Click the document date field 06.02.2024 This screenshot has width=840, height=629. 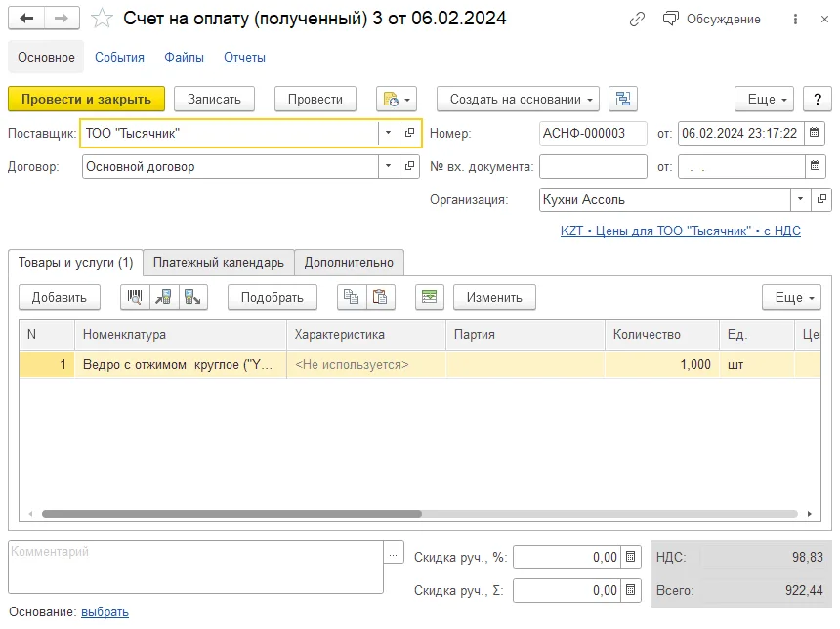point(741,133)
